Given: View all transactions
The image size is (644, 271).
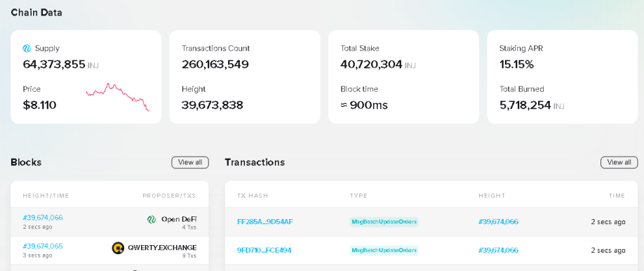Looking at the screenshot, I should (619, 162).
